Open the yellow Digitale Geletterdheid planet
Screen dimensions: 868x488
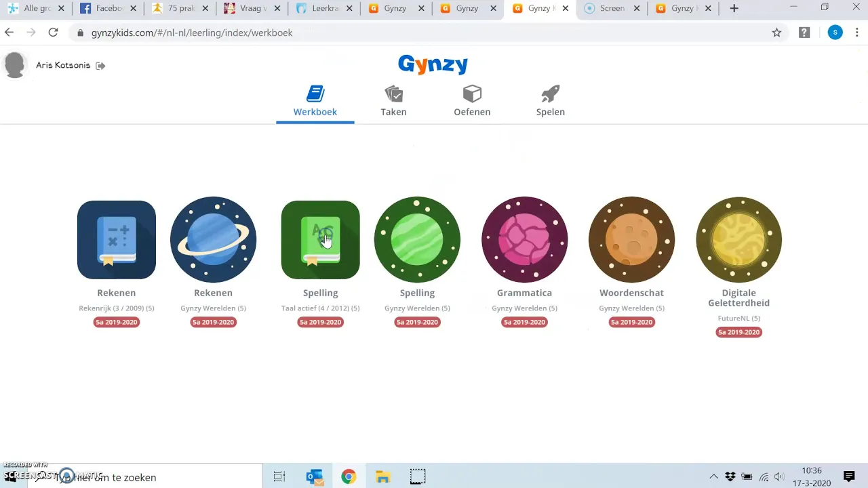[738, 240]
